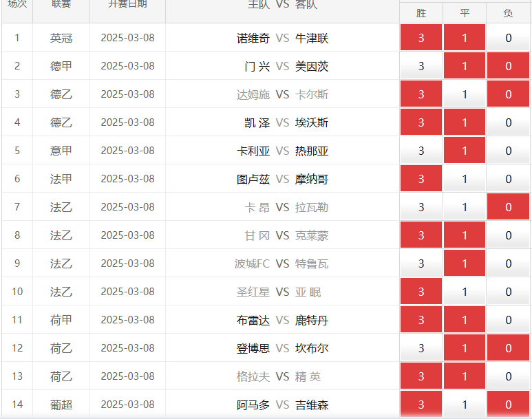Toggle win (3) for 布雷达 VS 鹿特丹

click(x=421, y=319)
